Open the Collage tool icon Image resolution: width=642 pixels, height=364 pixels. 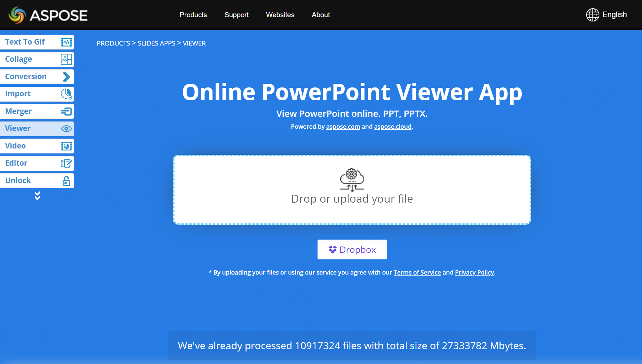pyautogui.click(x=66, y=59)
